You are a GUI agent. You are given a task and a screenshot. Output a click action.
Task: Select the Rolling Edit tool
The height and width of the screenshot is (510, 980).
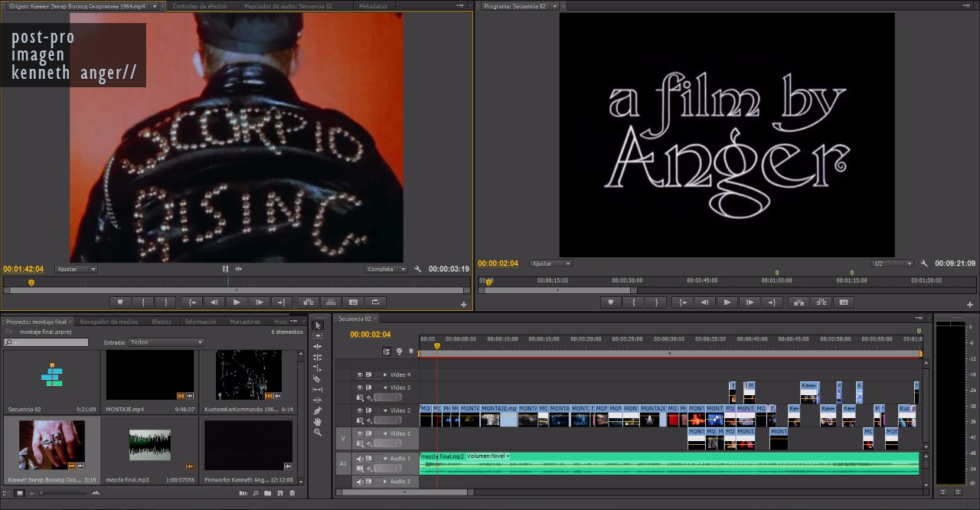click(318, 358)
